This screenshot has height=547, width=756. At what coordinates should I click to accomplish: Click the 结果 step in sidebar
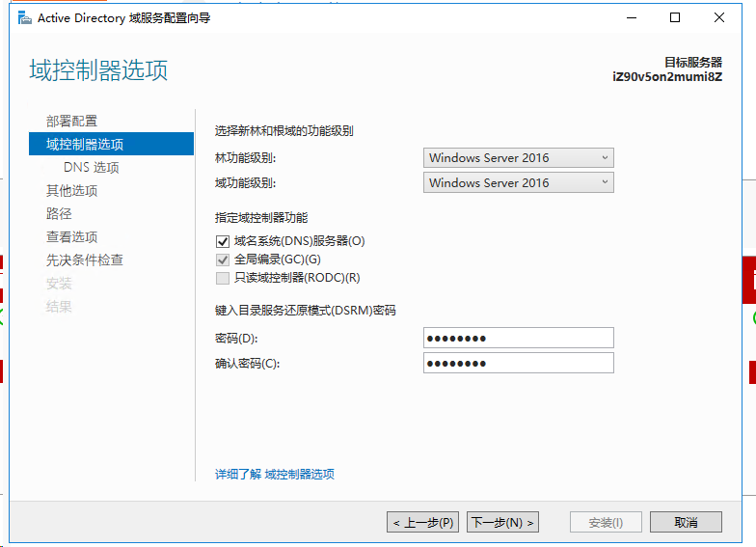[x=59, y=307]
